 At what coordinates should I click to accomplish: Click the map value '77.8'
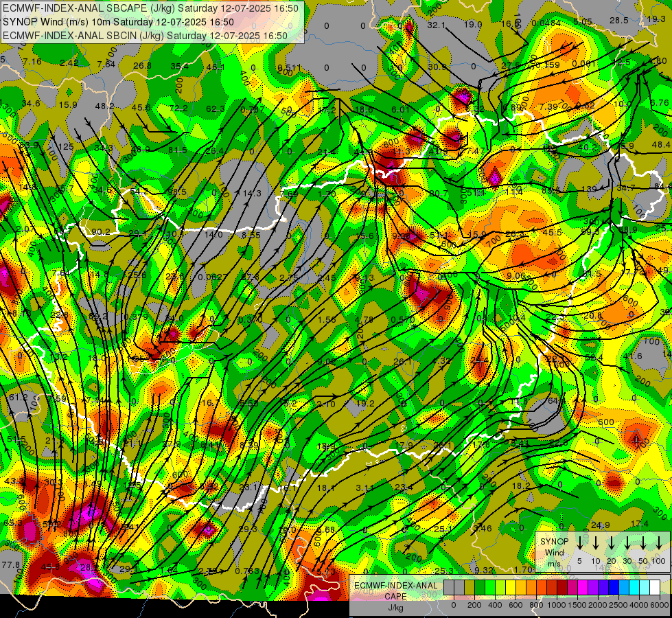[x=11, y=565]
